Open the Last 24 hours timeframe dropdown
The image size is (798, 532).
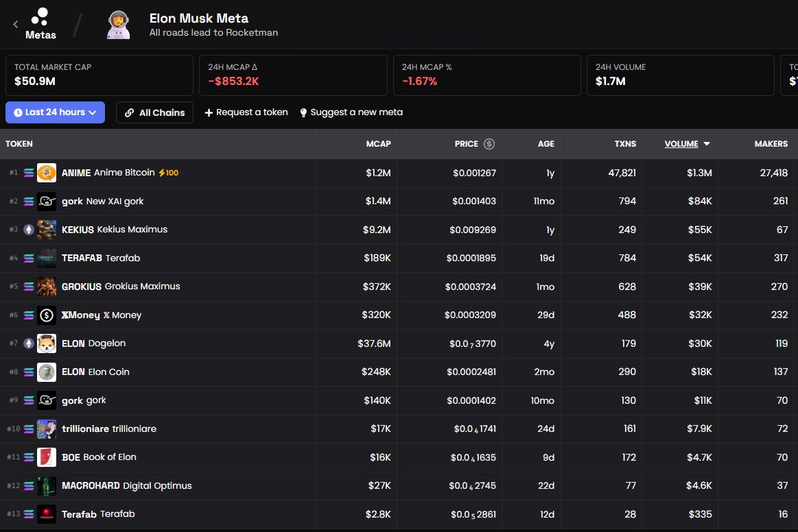point(55,112)
